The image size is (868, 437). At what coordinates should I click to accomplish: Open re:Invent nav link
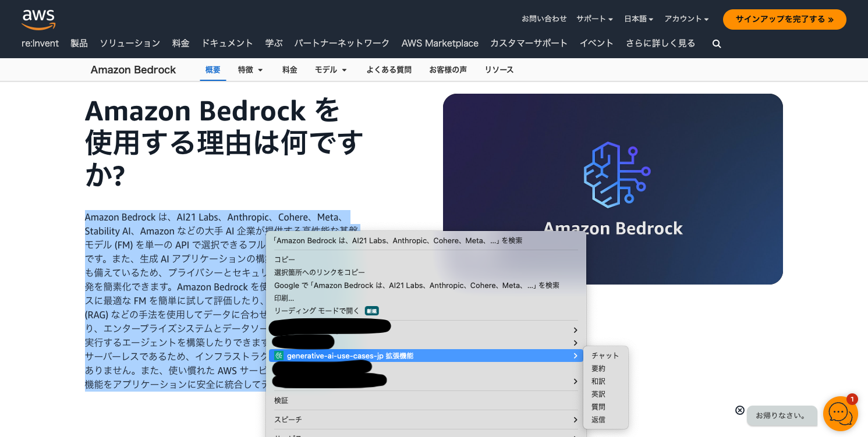[x=40, y=44]
